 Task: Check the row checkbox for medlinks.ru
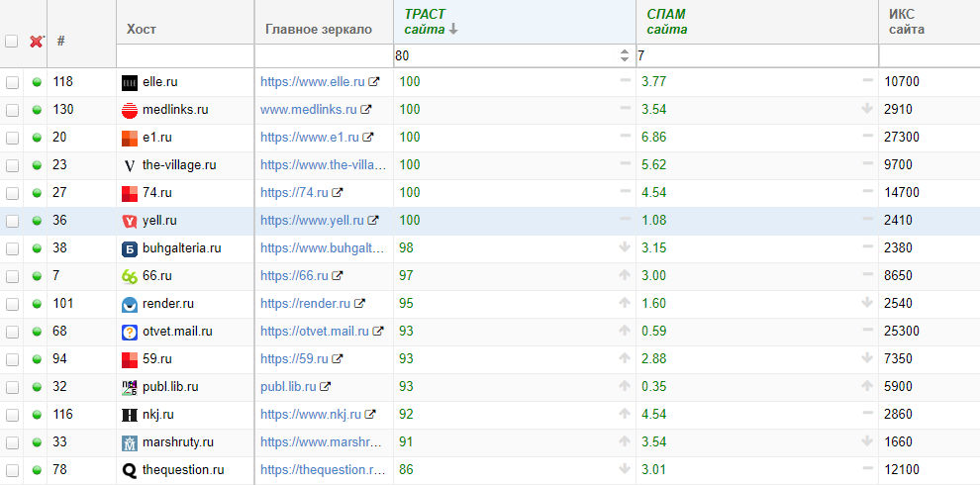[12, 110]
